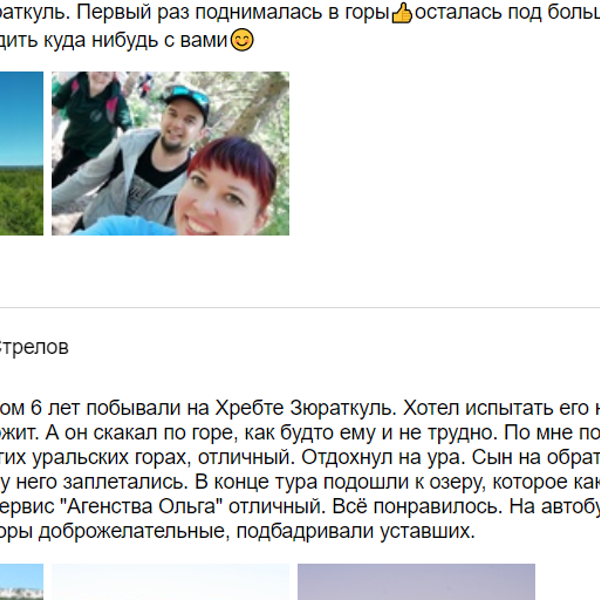The width and height of the screenshot is (600, 600).
Task: Open the selfie photo with red-haired woman
Action: click(x=170, y=153)
